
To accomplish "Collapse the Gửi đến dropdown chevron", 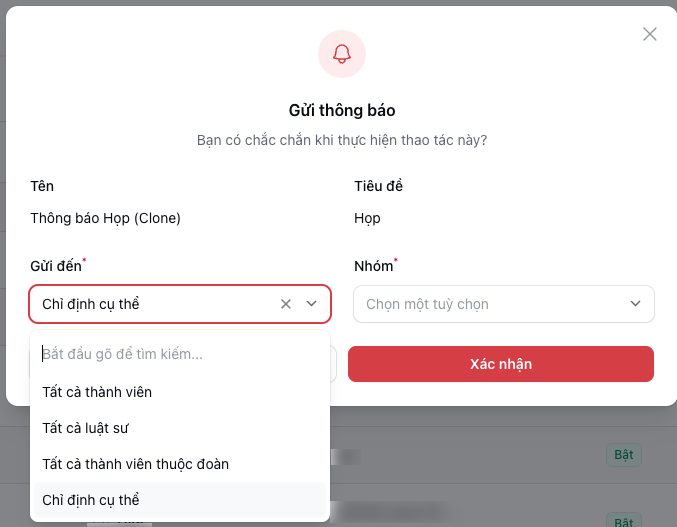I will click(x=311, y=304).
